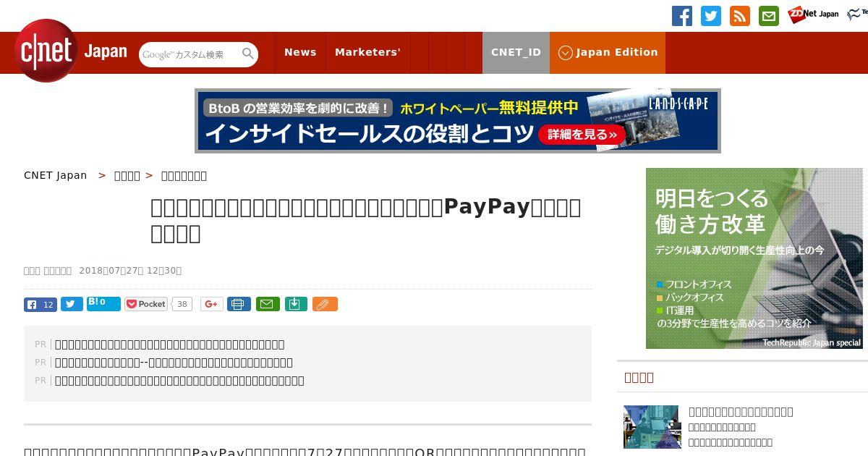Open the orange RSS feed icon

tap(740, 16)
